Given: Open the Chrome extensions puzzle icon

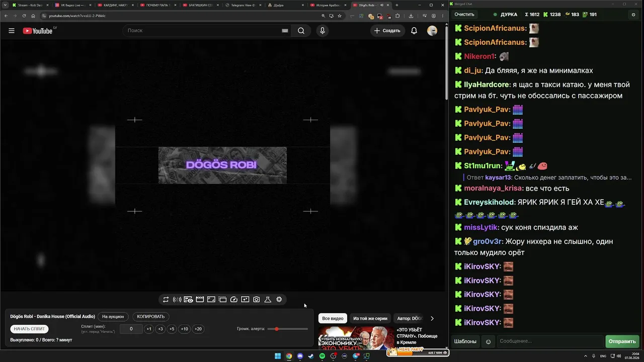Looking at the screenshot, I should [x=397, y=16].
